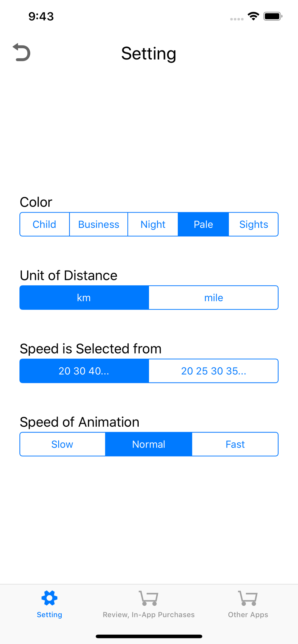Set animation speed to Slow
This screenshot has width=298, height=644.
pyautogui.click(x=63, y=444)
